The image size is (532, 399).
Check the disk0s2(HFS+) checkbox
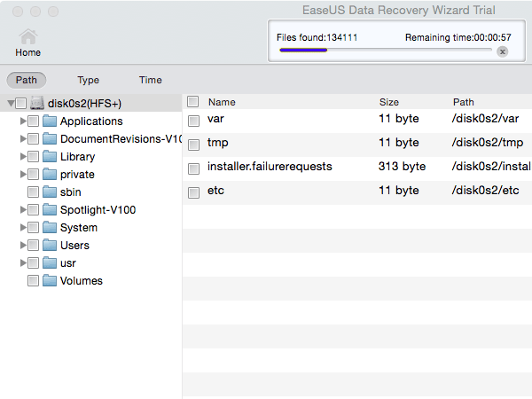tap(20, 103)
